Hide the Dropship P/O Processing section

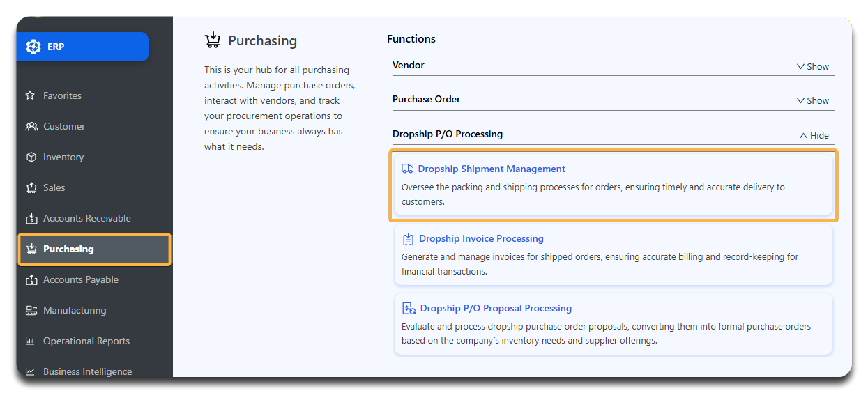[814, 135]
